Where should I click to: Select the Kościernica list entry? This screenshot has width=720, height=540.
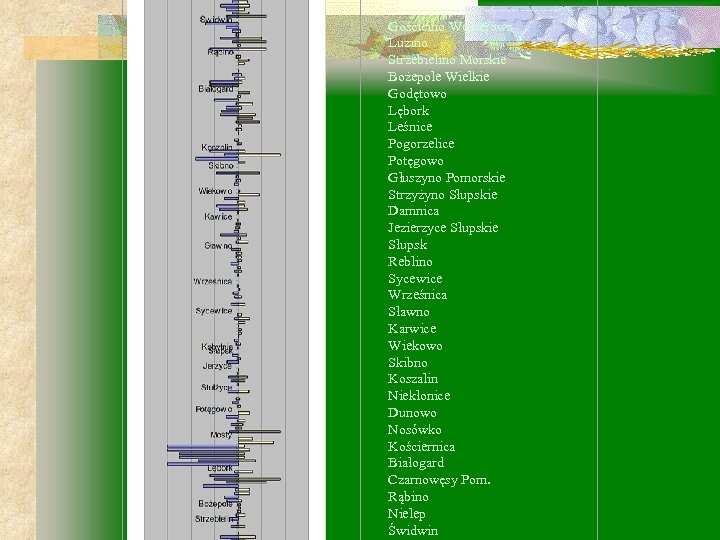tap(421, 447)
